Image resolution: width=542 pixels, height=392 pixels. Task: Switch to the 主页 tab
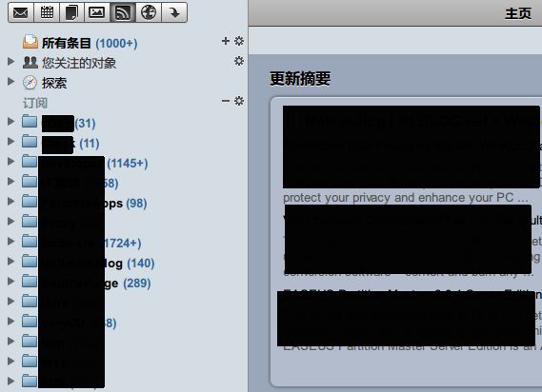pos(518,14)
